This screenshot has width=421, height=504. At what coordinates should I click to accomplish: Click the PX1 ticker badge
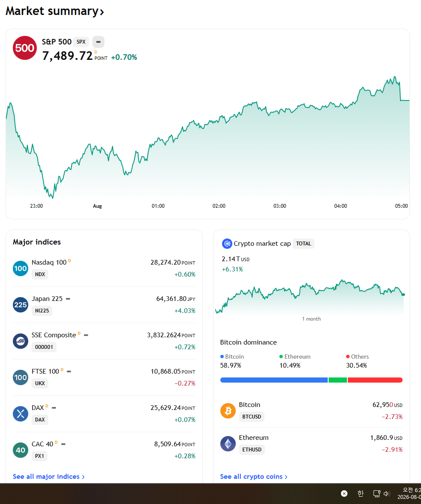(39, 456)
